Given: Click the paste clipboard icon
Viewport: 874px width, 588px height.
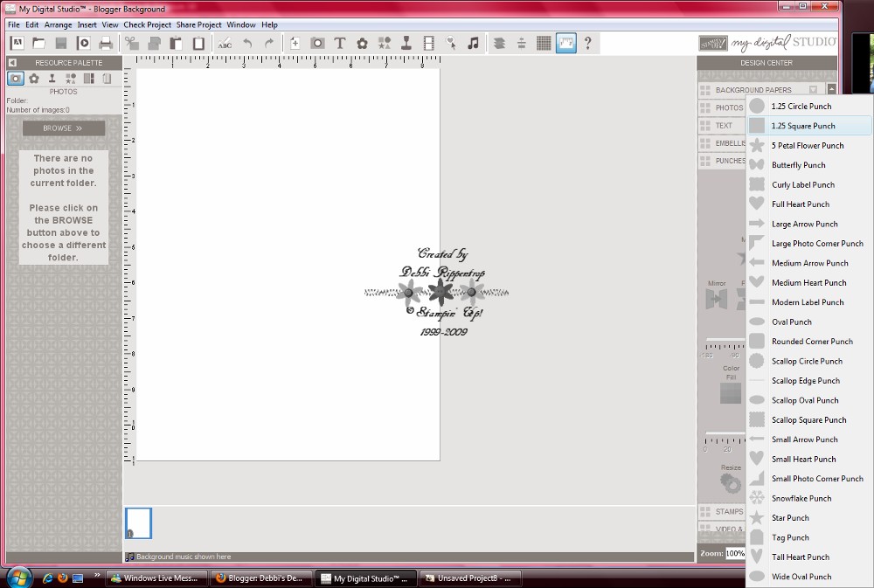Looking at the screenshot, I should pyautogui.click(x=177, y=43).
